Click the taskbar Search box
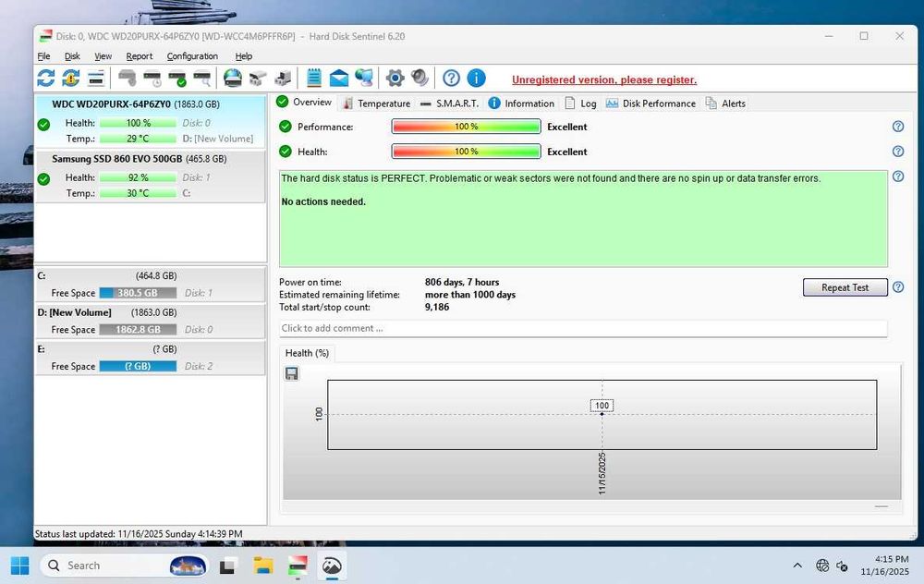The height and width of the screenshot is (584, 924). (x=125, y=566)
